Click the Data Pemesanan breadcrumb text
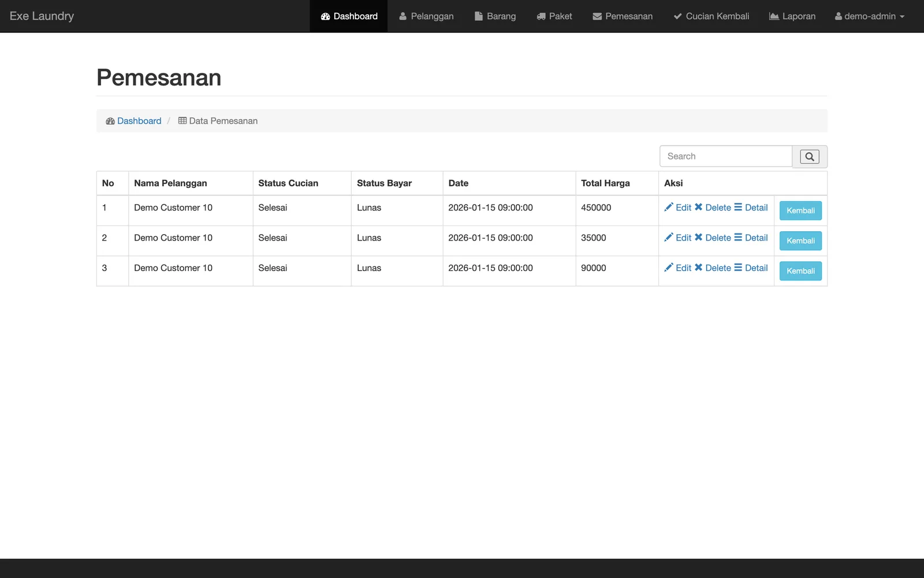The height and width of the screenshot is (578, 924). pyautogui.click(x=223, y=121)
